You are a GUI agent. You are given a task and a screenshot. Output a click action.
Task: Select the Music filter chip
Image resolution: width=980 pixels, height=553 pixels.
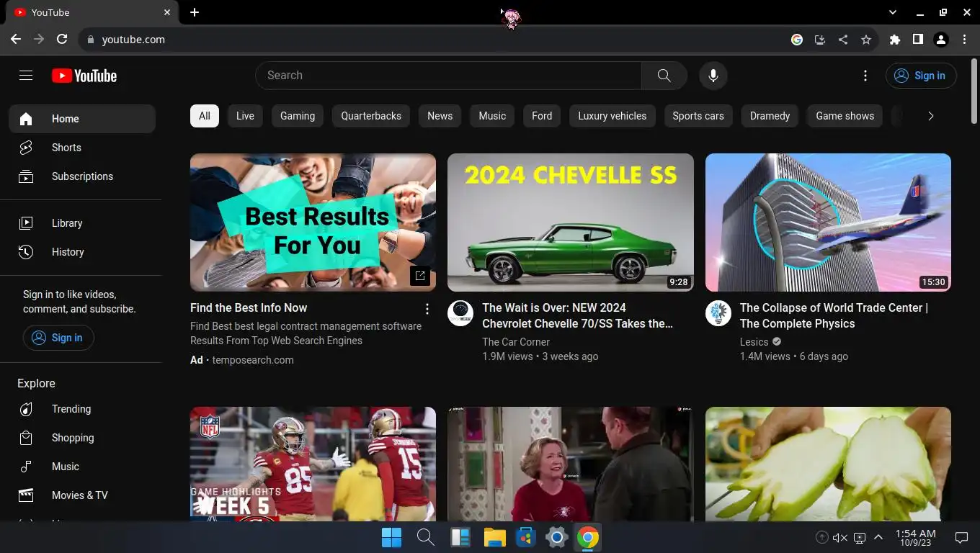[492, 116]
